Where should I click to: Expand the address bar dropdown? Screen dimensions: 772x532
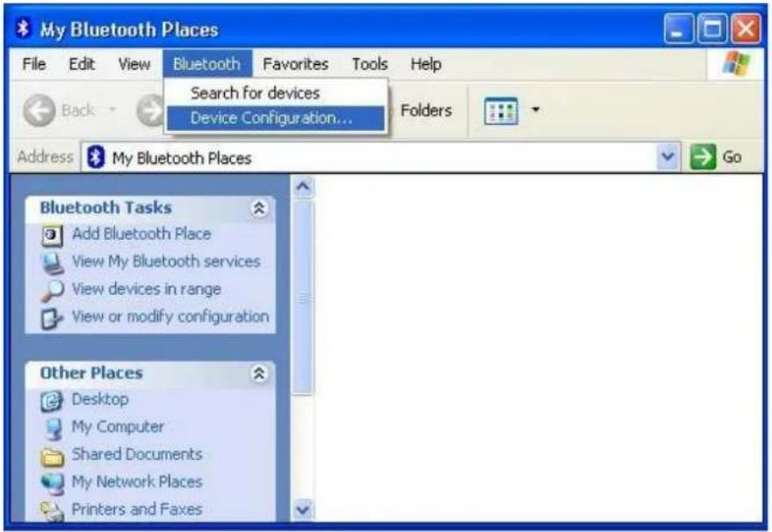[x=667, y=157]
